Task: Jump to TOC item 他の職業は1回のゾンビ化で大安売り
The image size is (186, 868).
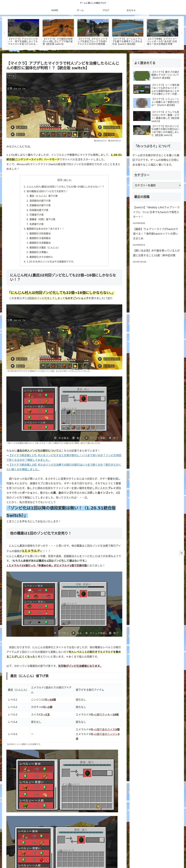Action: pos(47,191)
